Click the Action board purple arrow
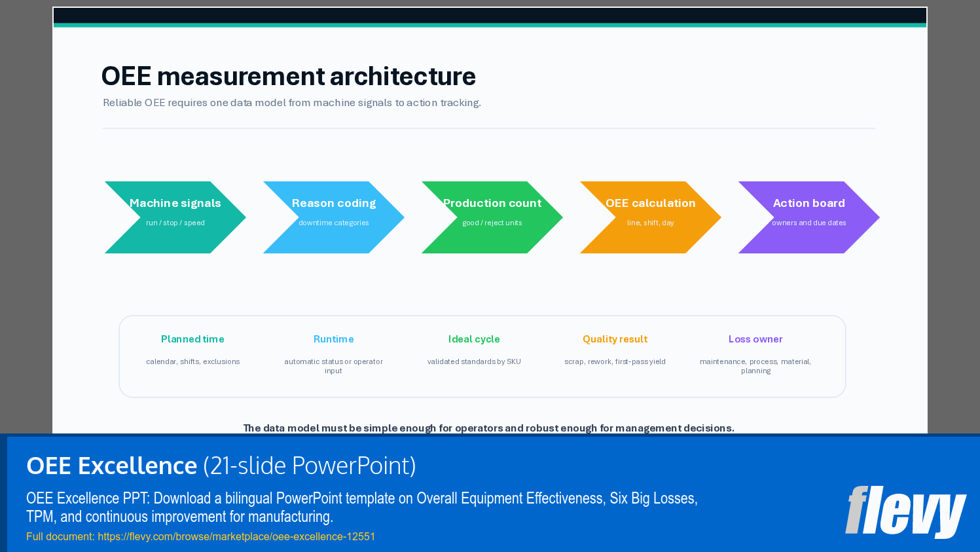 tap(809, 217)
